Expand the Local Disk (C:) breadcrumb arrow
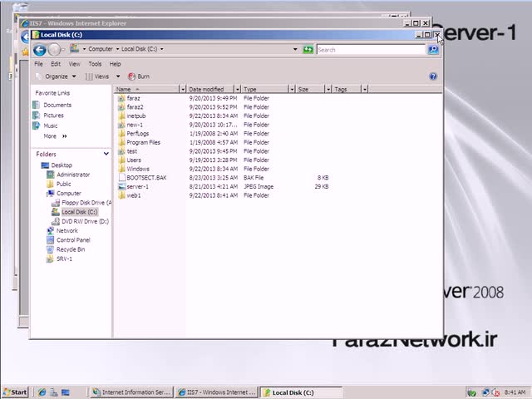The width and height of the screenshot is (532, 399). (162, 49)
